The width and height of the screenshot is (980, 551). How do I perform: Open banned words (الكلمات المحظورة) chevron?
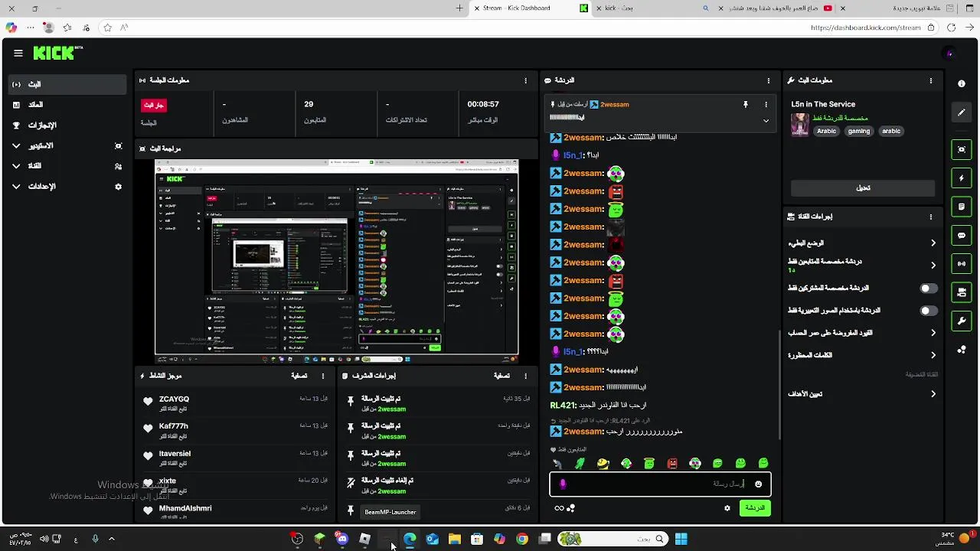pyautogui.click(x=933, y=355)
